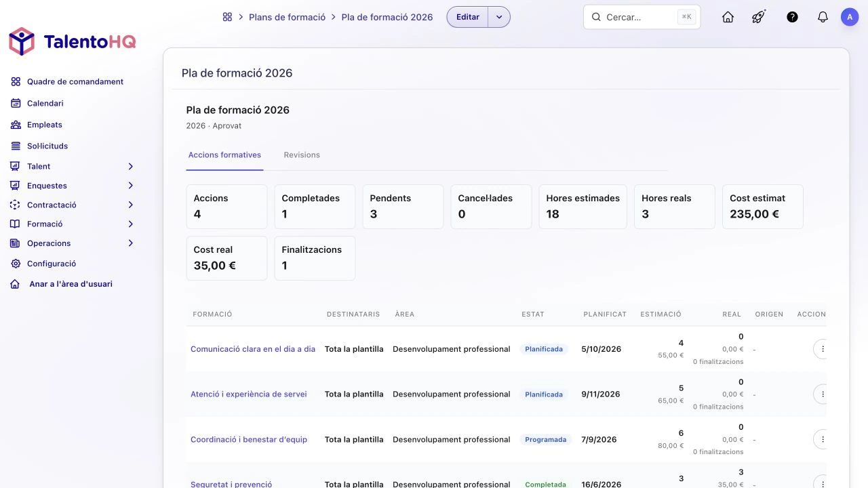Screen dimensions: 868x488
Task: Switch to the Accions formatives tab
Action: 224,155
